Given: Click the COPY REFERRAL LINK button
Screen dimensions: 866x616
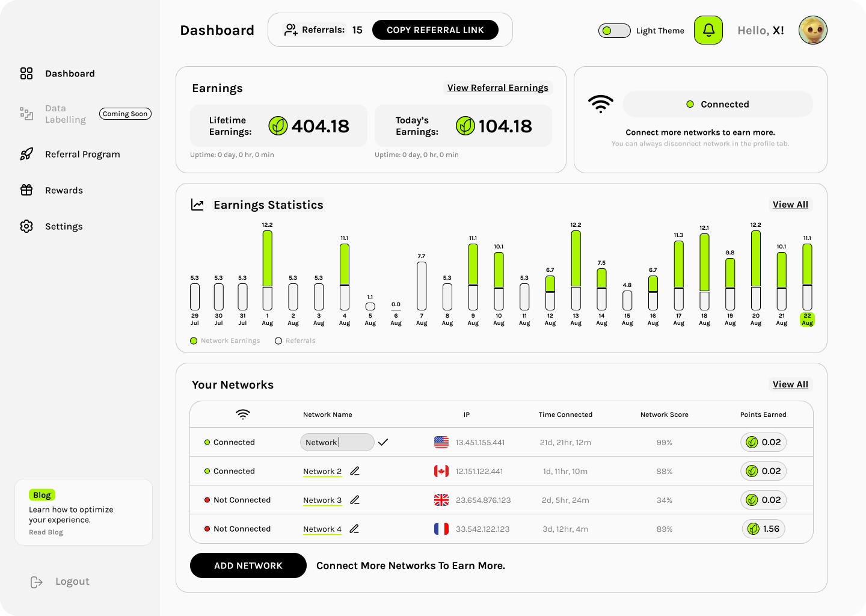Looking at the screenshot, I should click(x=435, y=29).
